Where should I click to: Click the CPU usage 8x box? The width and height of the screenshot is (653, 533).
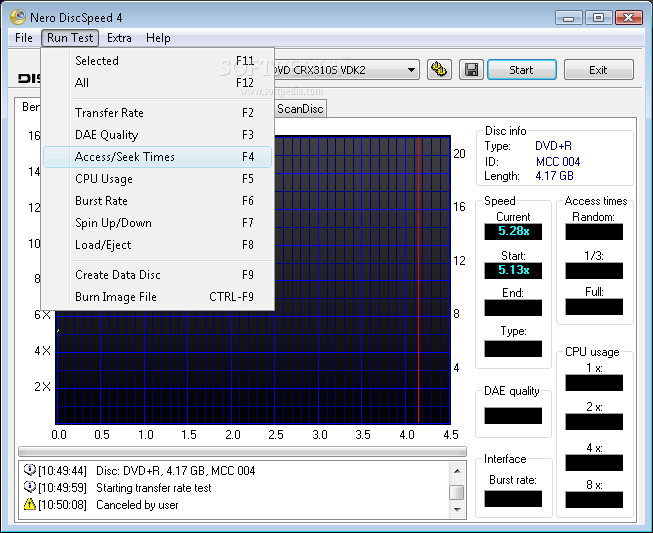pyautogui.click(x=594, y=500)
